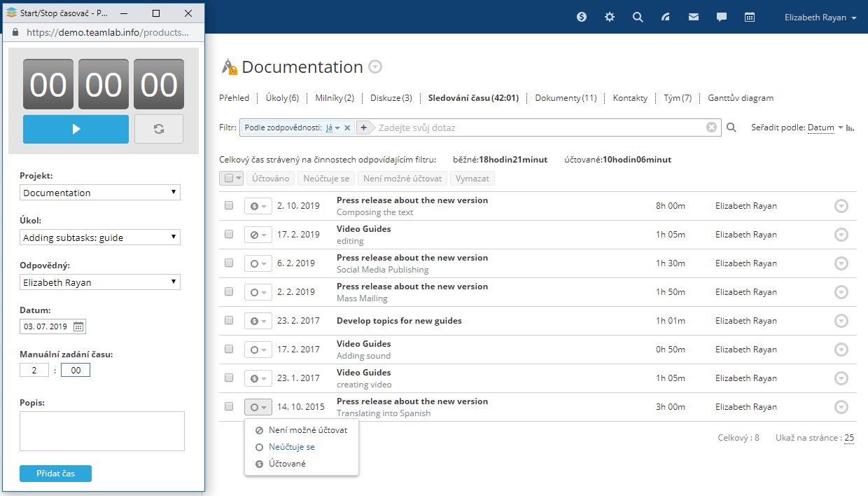868x496 pixels.
Task: Choose Účtované from the status menu
Action: click(287, 464)
